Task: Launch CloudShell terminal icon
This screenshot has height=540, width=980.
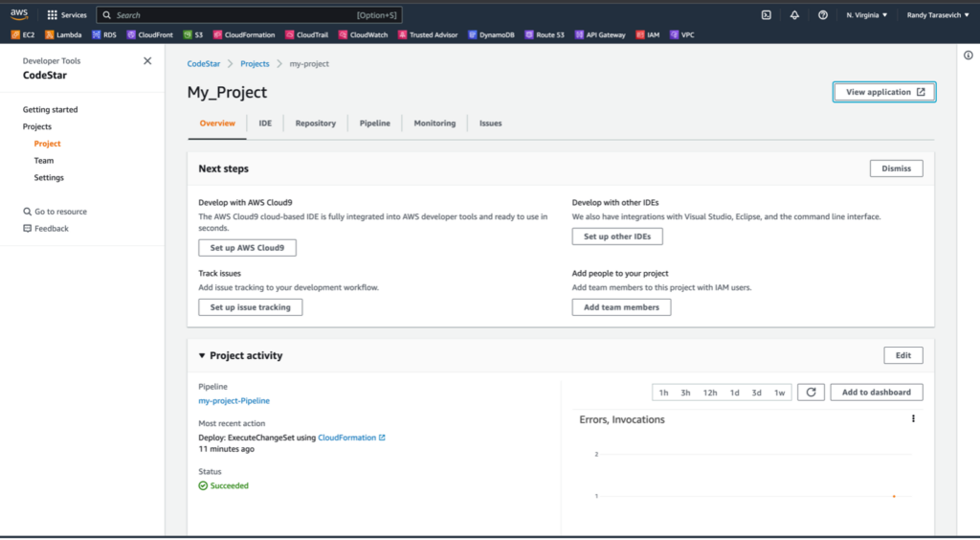Action: (767, 15)
